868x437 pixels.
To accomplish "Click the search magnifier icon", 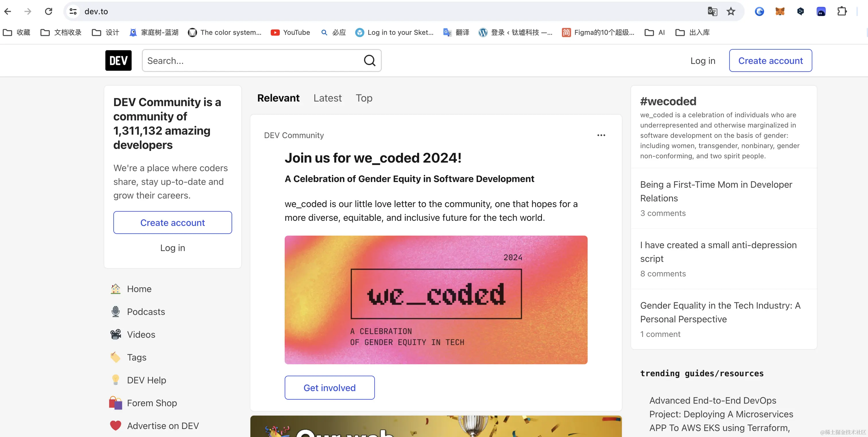I will (369, 61).
